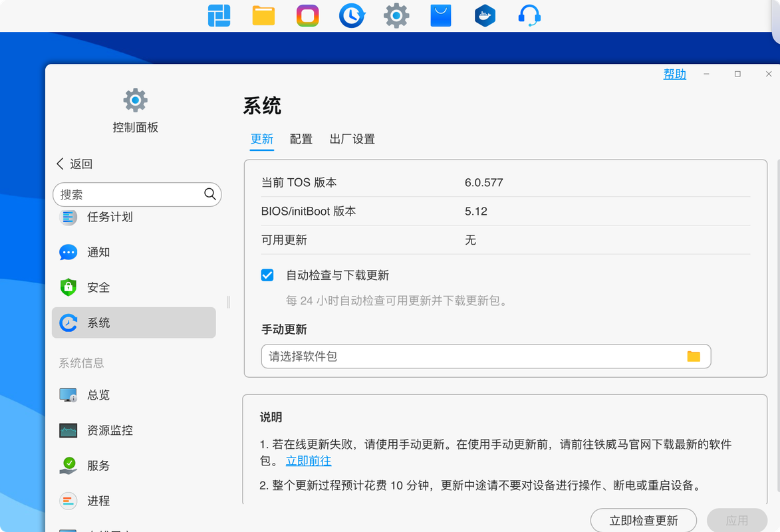Select 系统 in the sidebar
Viewport: 780px width, 532px height.
(134, 323)
